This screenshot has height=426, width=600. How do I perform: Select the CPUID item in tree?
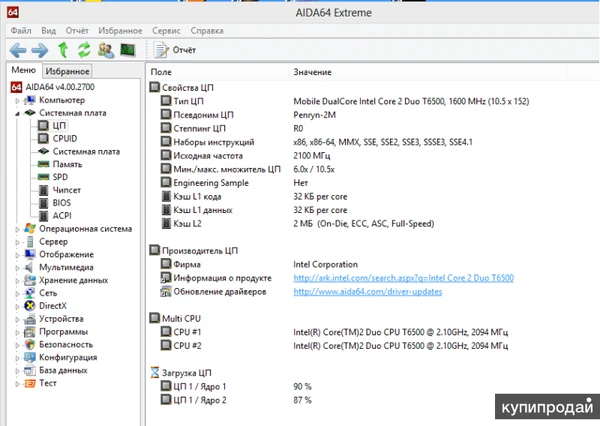coord(66,139)
